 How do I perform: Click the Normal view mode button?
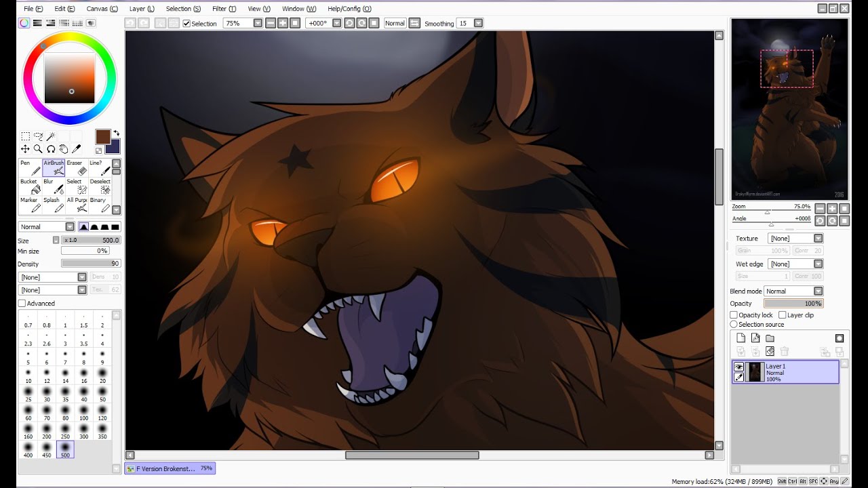point(395,23)
